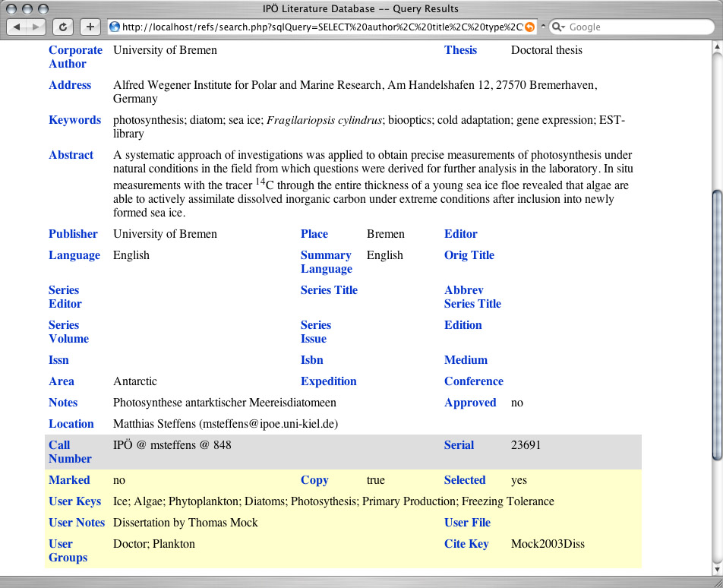Viewport: 723px width, 588px height.
Task: Click the Area field link
Action: (x=62, y=382)
